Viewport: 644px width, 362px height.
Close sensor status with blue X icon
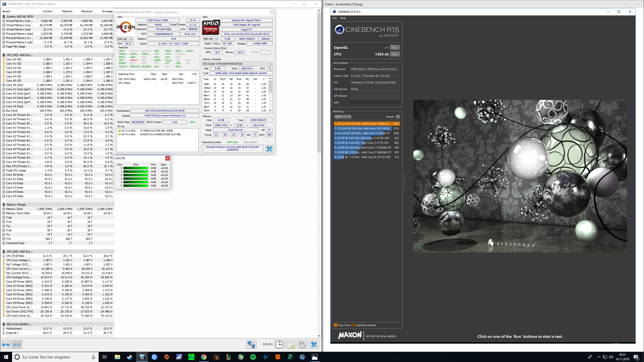tap(314, 344)
